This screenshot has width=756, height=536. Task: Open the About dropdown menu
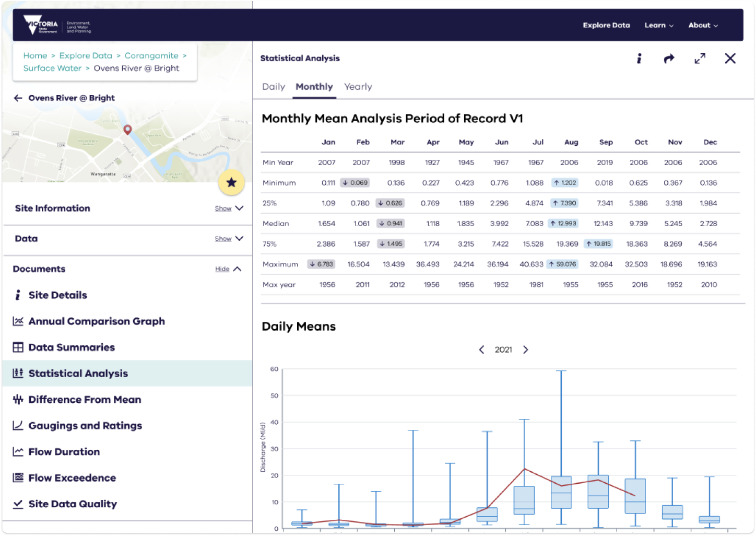pyautogui.click(x=703, y=25)
